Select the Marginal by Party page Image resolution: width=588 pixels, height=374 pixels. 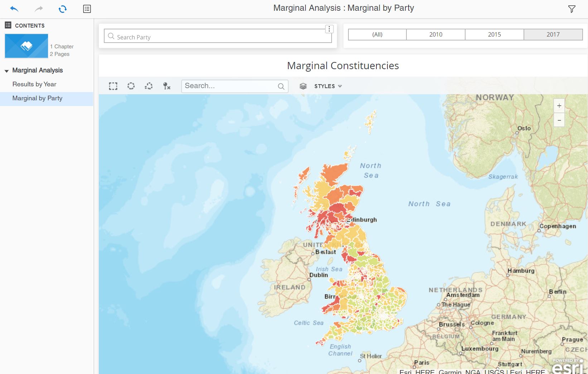click(x=38, y=98)
